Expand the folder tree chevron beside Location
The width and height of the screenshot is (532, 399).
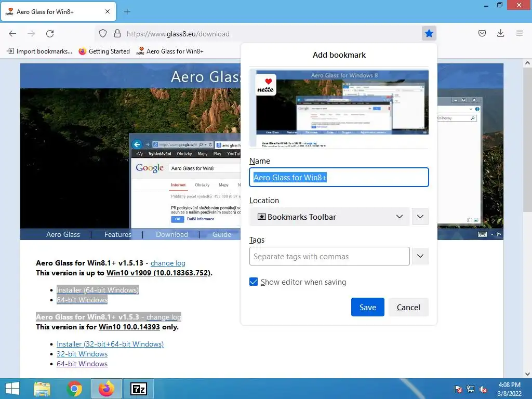pos(420,217)
